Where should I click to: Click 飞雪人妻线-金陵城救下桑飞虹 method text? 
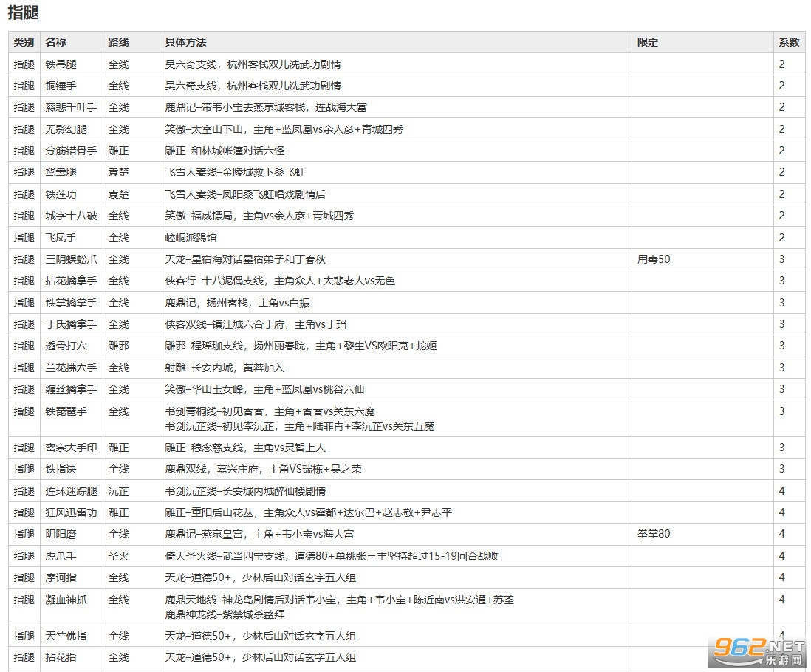point(235,172)
